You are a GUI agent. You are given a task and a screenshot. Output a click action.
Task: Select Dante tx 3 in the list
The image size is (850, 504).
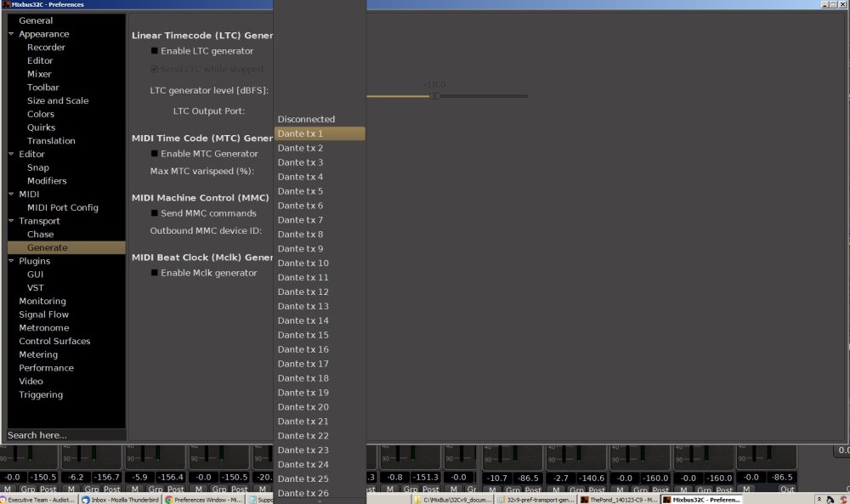(x=320, y=162)
